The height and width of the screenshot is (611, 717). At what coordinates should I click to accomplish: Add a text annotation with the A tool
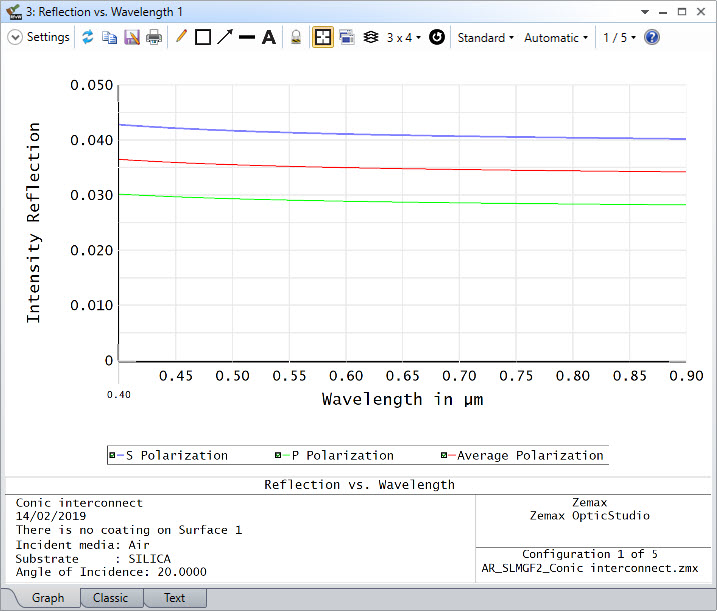click(x=269, y=38)
